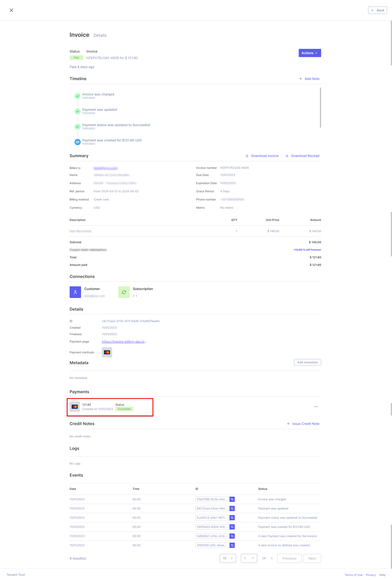Click the Paid status badge
Screen dimensions: 392x580
pos(76,58)
